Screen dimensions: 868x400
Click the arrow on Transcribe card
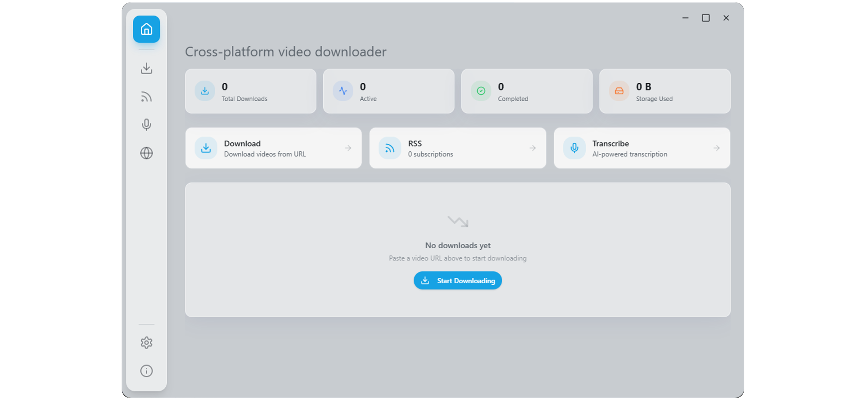[716, 148]
